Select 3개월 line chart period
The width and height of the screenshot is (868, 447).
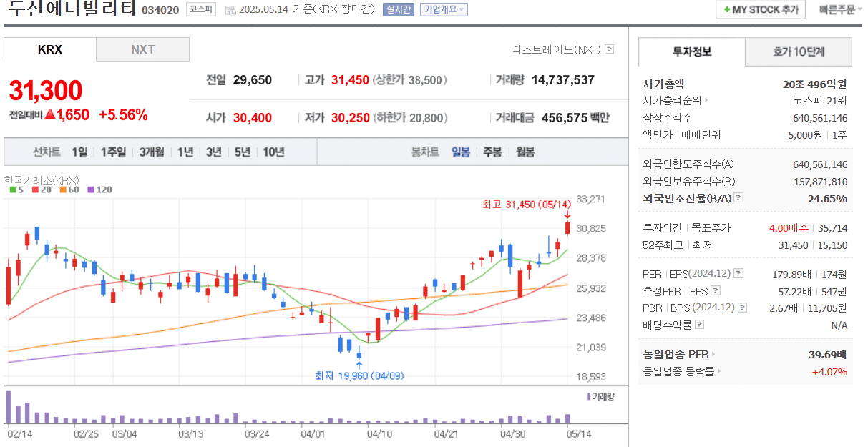coord(152,152)
